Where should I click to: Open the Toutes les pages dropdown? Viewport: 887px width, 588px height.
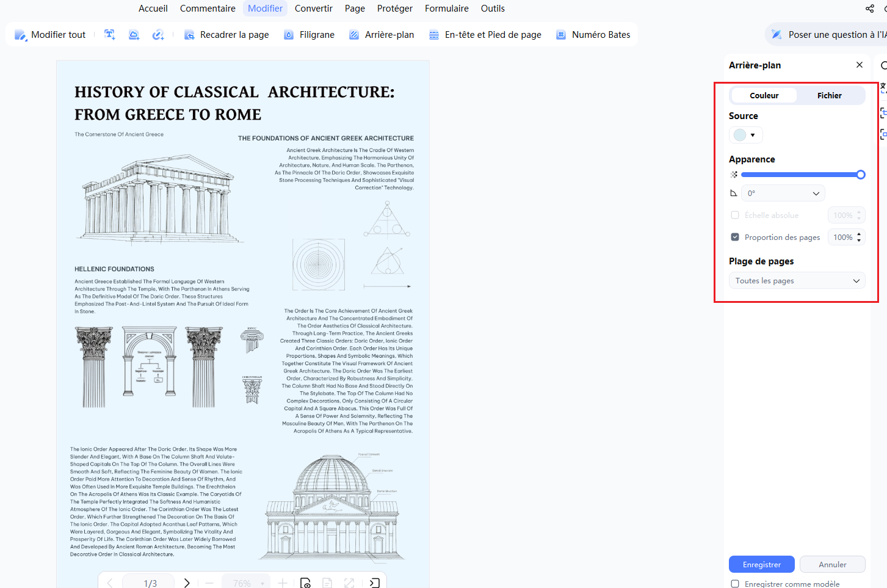click(x=797, y=281)
